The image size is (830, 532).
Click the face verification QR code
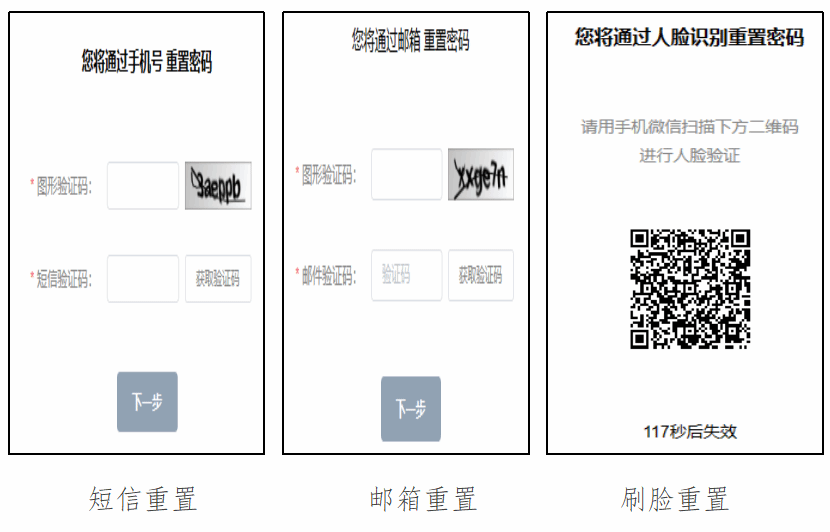click(x=690, y=289)
